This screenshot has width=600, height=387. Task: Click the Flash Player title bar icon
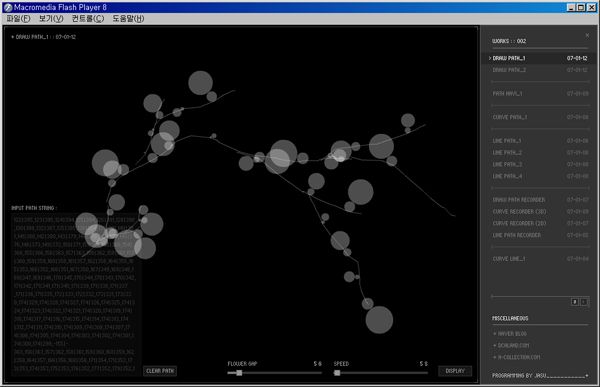point(8,7)
